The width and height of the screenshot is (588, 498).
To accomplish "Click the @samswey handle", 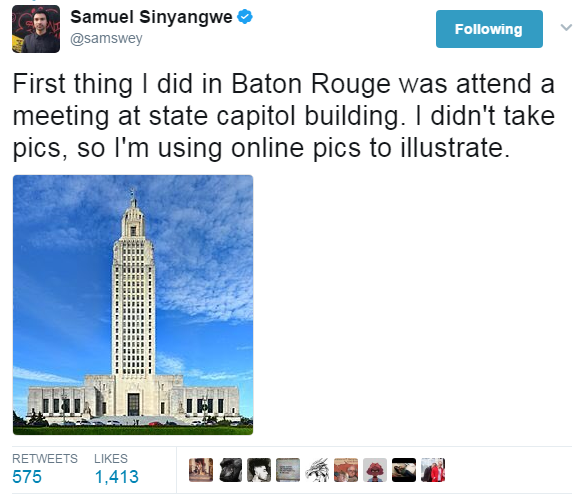I will (x=106, y=38).
